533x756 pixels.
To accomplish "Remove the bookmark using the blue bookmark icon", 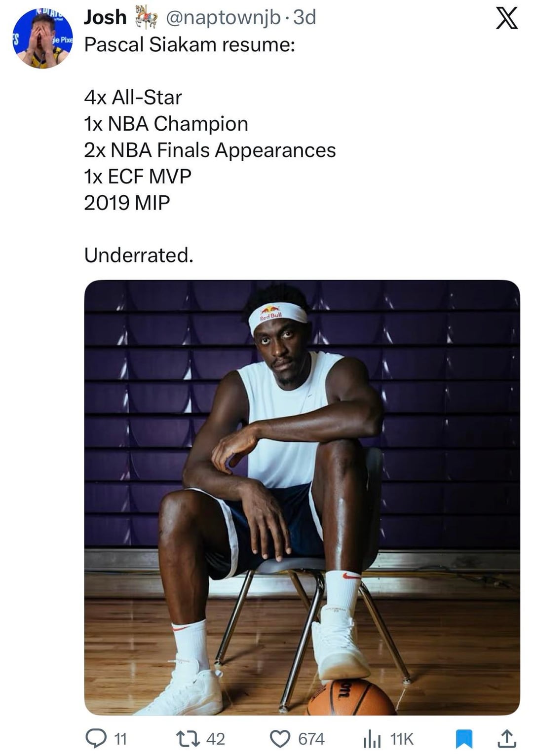I will [463, 738].
